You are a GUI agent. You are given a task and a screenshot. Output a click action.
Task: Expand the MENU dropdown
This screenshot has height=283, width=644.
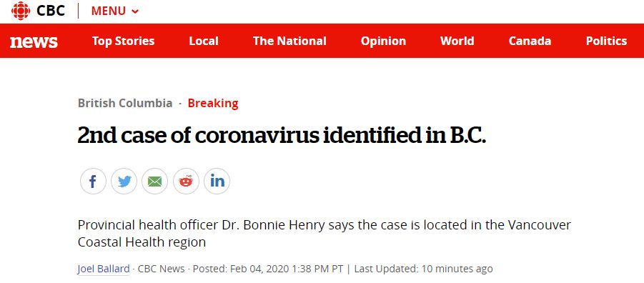point(114,11)
